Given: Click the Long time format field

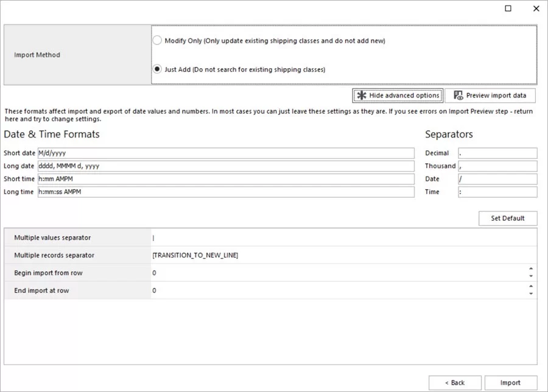Looking at the screenshot, I should 225,191.
